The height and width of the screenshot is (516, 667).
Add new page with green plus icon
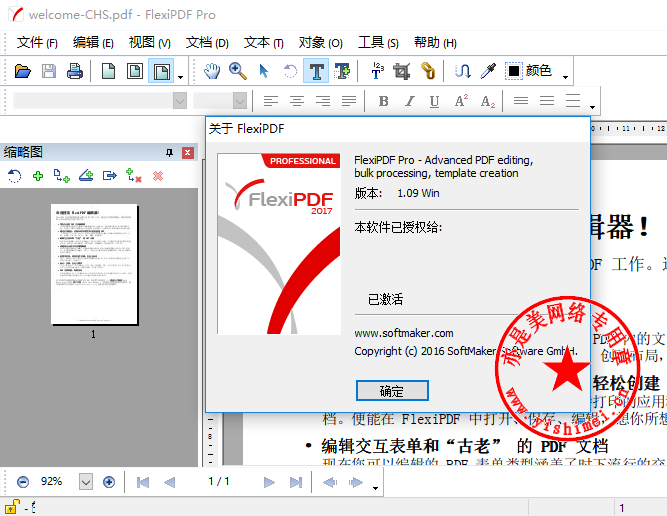point(38,176)
